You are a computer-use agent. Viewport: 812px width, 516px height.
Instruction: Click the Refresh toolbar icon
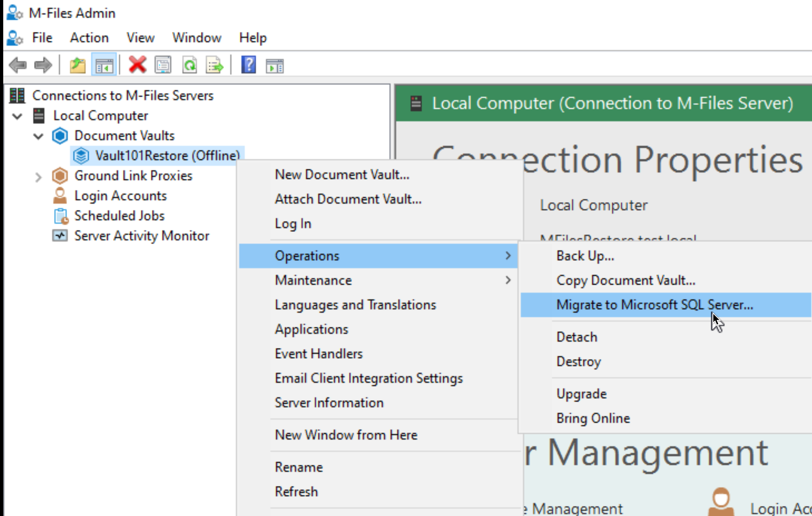point(189,66)
